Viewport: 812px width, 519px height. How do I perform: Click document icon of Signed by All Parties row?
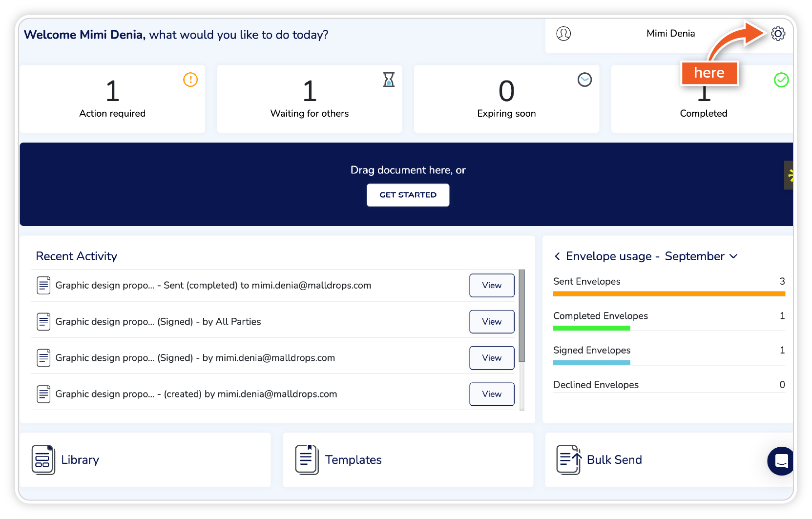(43, 322)
